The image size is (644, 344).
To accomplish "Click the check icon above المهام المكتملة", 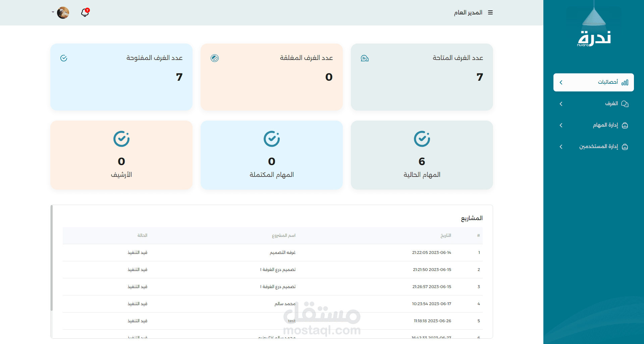I will (272, 139).
